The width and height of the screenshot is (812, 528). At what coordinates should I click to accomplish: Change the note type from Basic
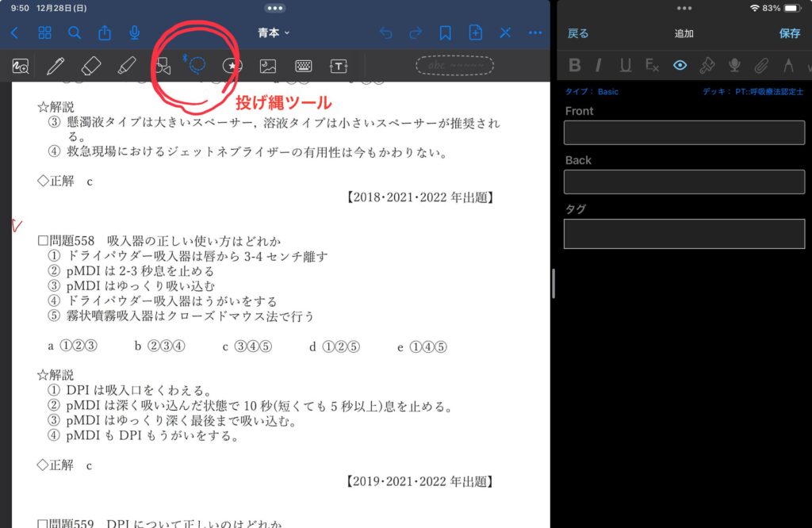(592, 92)
